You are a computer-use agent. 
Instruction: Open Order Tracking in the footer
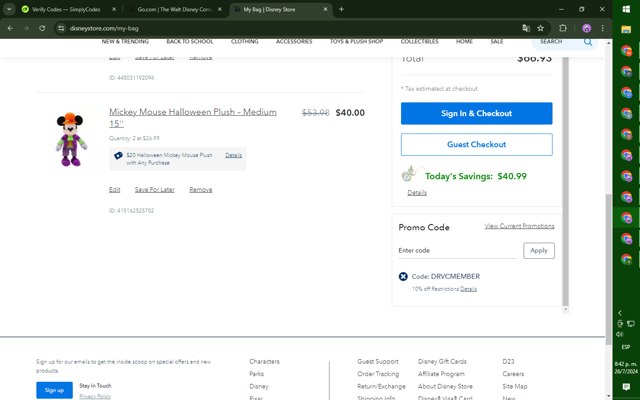378,374
